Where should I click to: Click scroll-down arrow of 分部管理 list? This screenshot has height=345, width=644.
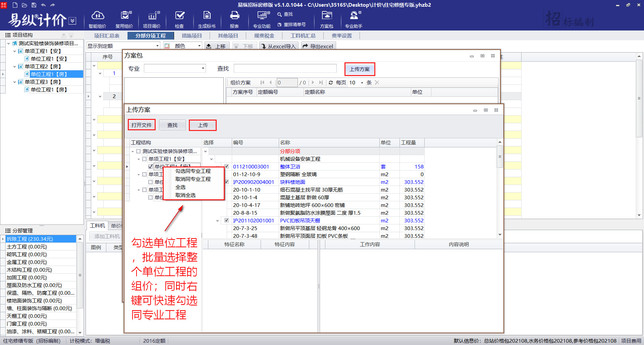point(80,333)
